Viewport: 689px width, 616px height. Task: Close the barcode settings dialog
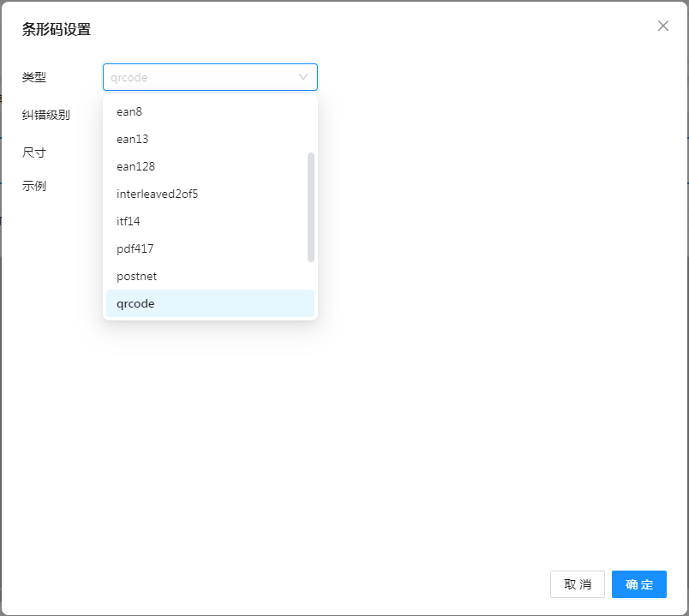[662, 26]
